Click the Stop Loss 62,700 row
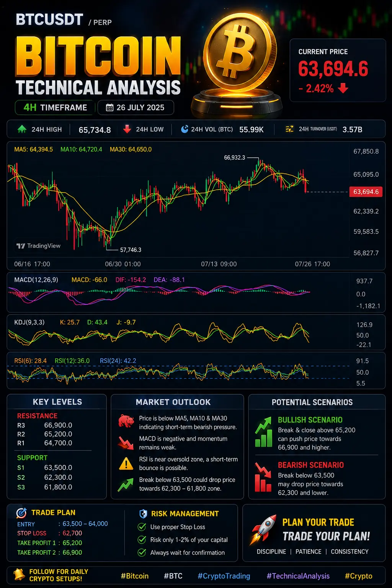The image size is (392, 588). (x=50, y=533)
